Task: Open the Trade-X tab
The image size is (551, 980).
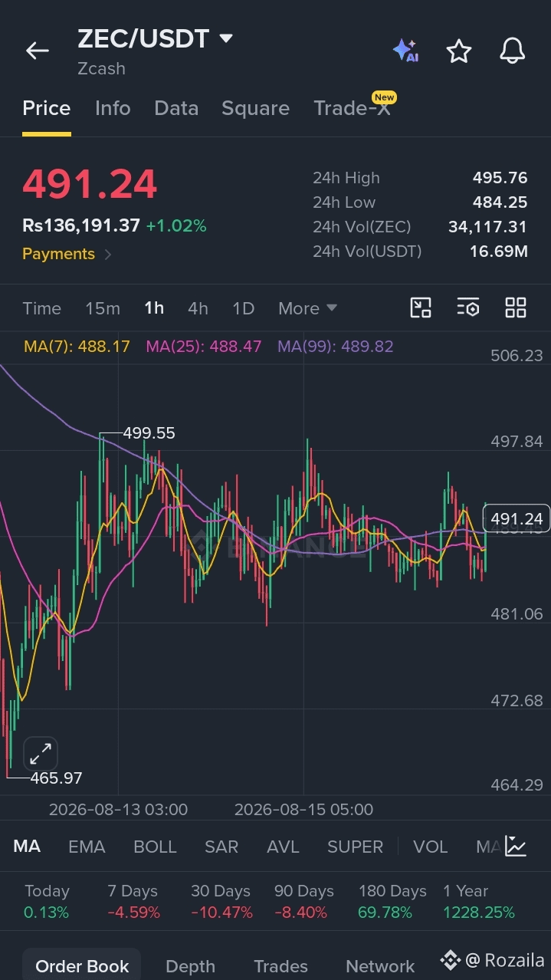Action: [x=352, y=108]
